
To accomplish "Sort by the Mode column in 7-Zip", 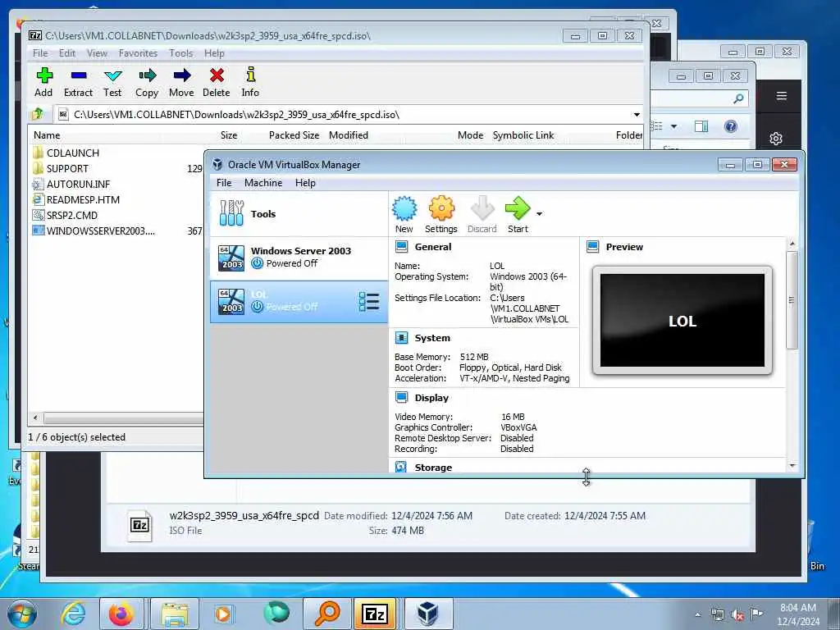I will 470,135.
